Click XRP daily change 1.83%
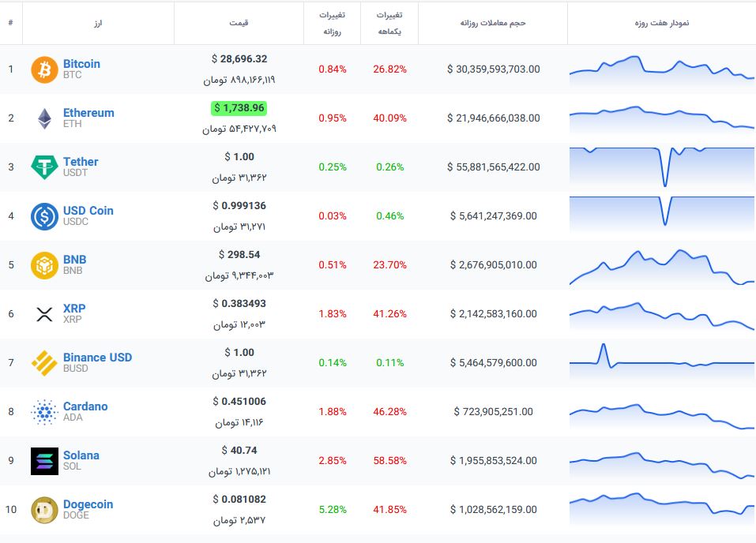This screenshot has width=756, height=543. pyautogui.click(x=333, y=313)
